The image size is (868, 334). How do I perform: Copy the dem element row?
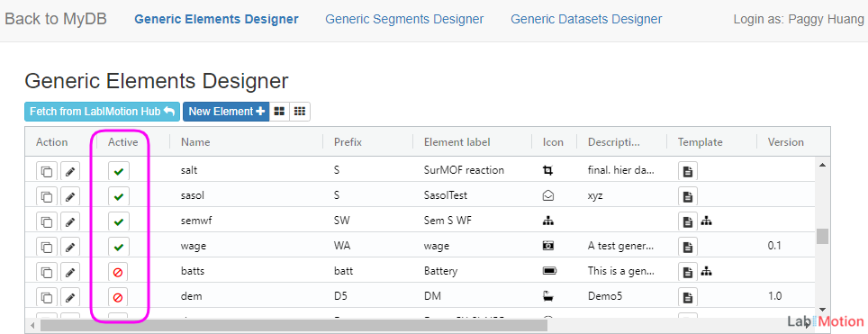pos(47,297)
